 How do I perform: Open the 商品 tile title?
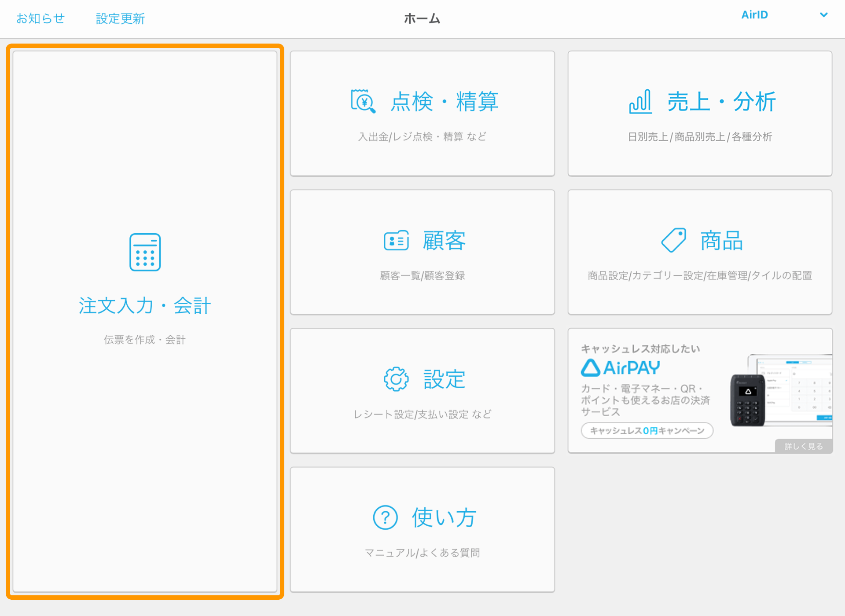[722, 241]
